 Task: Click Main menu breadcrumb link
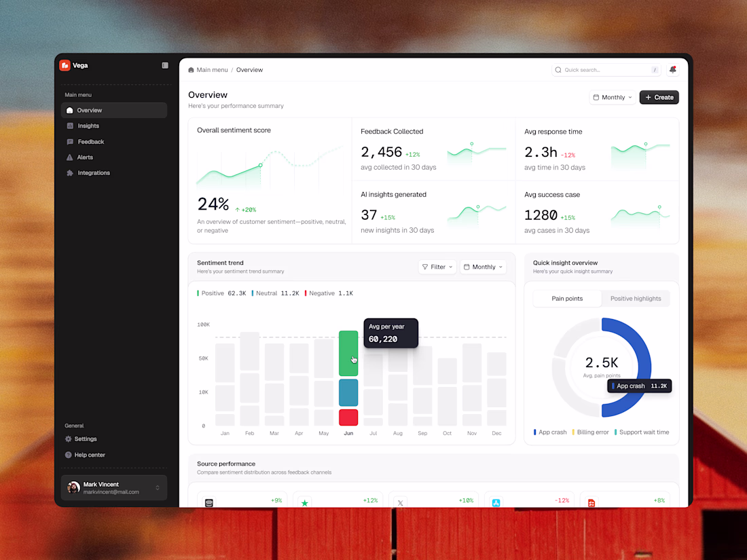[x=212, y=70]
